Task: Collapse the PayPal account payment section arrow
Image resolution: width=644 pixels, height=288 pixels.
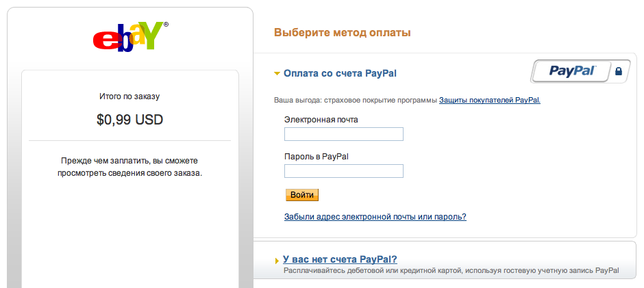Action: click(x=277, y=73)
